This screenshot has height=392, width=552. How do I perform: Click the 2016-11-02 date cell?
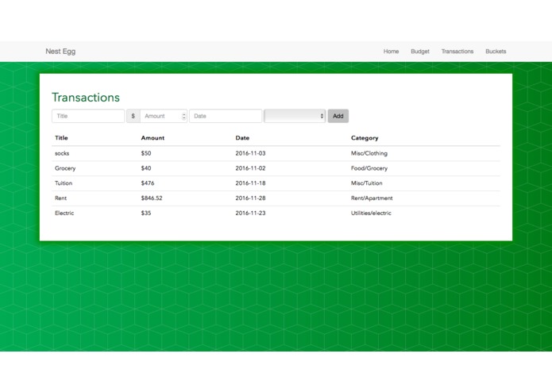pyautogui.click(x=250, y=168)
